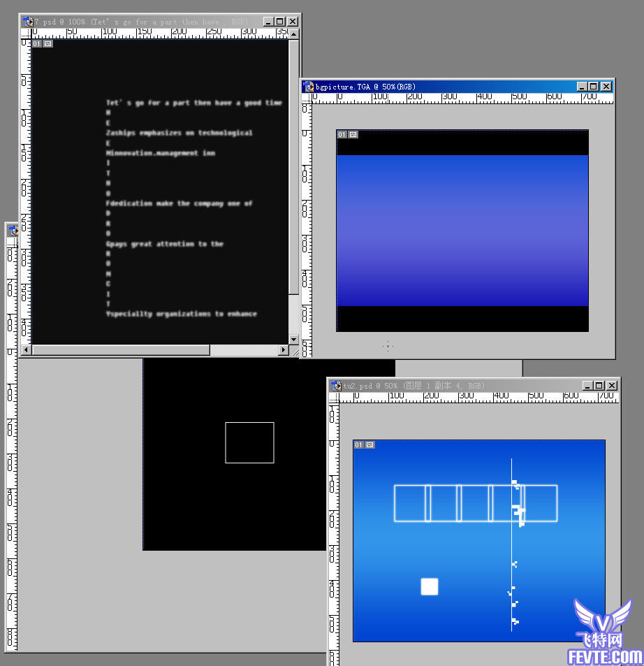Click the ruler origin corner in 7.psd window
644x666 pixels.
click(x=26, y=34)
